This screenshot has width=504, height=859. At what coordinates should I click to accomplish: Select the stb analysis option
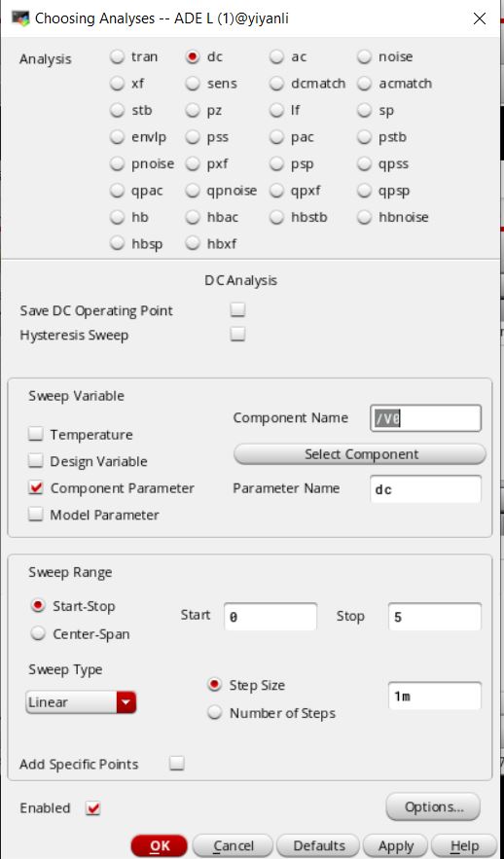tap(117, 110)
